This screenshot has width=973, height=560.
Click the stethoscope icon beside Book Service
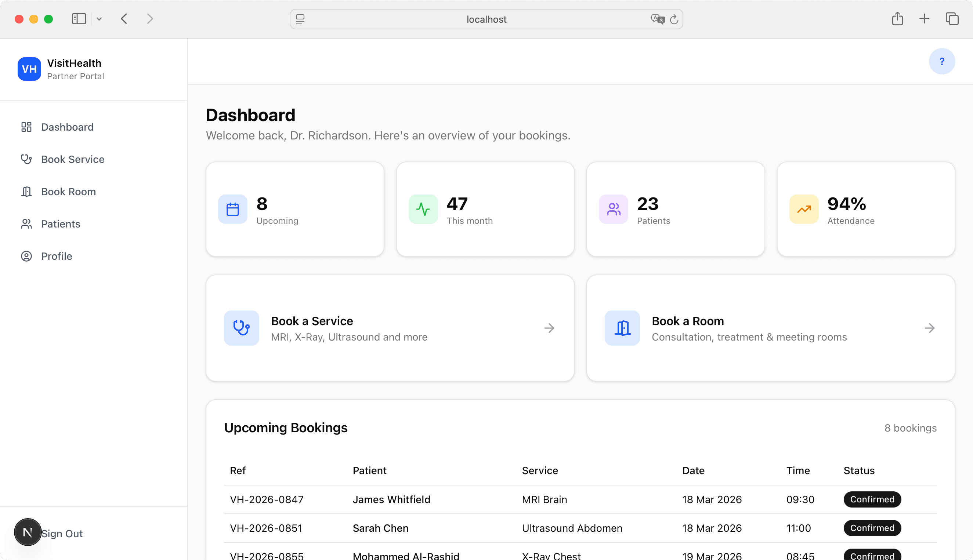tap(26, 159)
